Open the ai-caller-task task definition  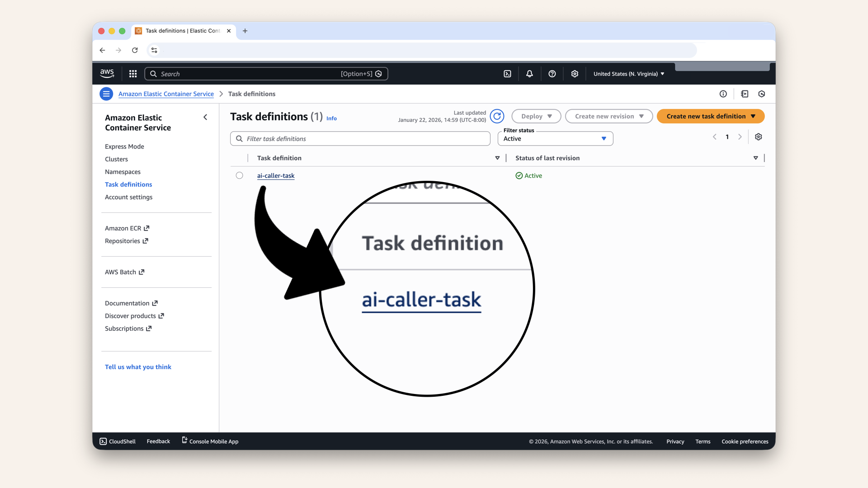point(276,176)
